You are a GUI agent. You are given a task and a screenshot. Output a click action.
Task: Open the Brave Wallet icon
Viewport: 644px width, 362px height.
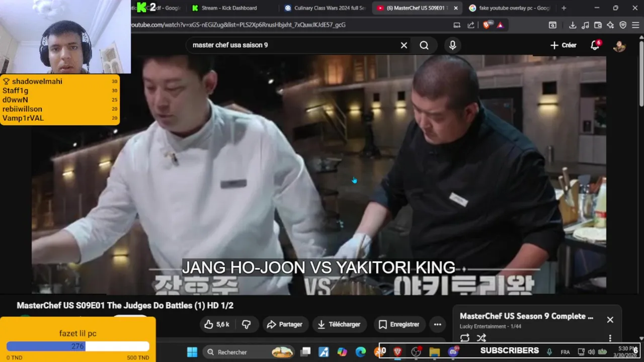pyautogui.click(x=598, y=25)
